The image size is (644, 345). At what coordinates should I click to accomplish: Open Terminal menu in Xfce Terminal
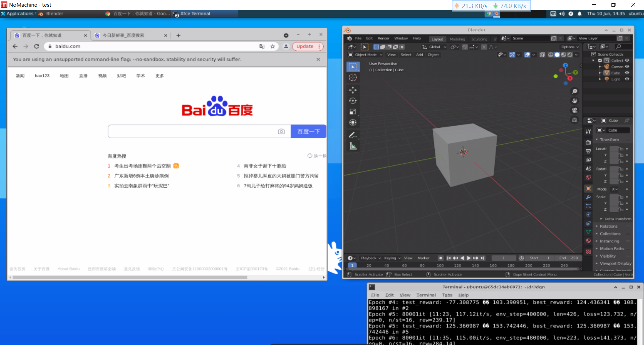click(x=426, y=295)
